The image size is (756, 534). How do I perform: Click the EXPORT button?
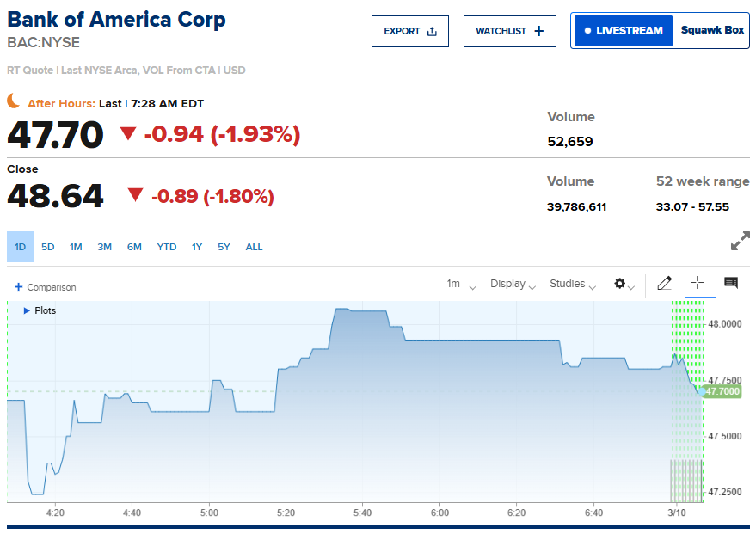pos(410,31)
